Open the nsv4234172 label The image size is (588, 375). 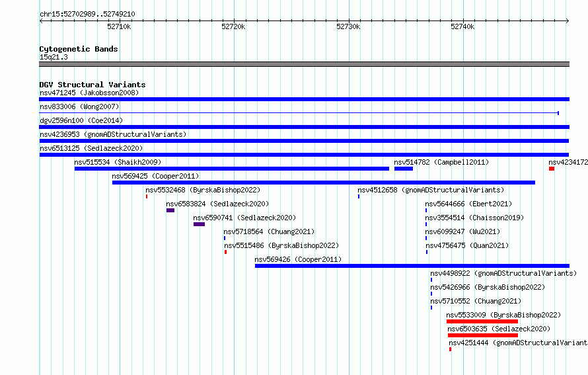pos(568,162)
